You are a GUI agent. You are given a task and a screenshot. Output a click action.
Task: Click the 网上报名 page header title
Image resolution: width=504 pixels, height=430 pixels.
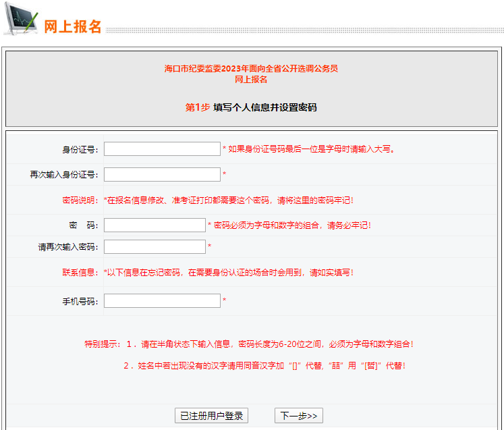[72, 26]
